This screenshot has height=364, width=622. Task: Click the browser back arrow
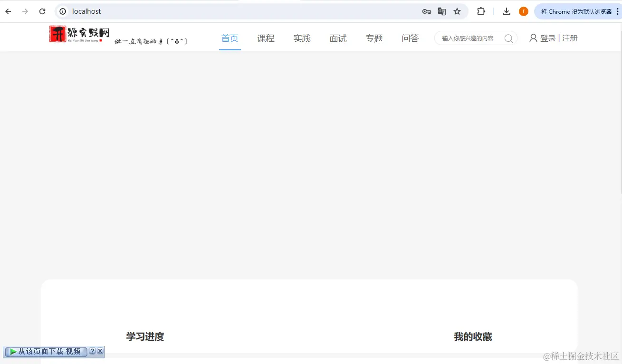point(8,11)
